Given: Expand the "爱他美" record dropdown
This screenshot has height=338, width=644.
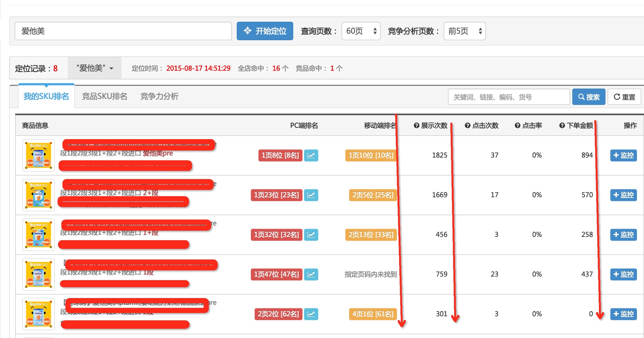Looking at the screenshot, I should pos(95,68).
